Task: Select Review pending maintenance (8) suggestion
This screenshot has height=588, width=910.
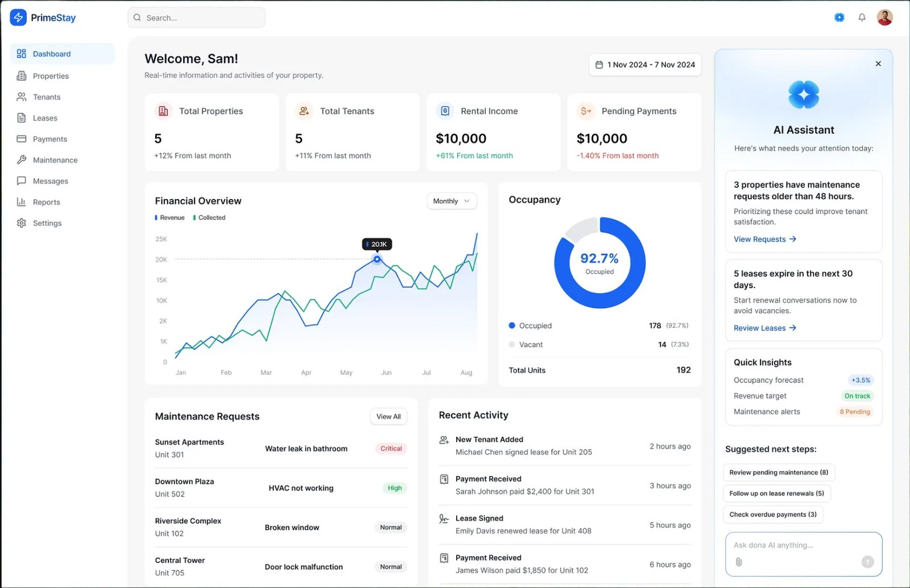Action: click(779, 473)
